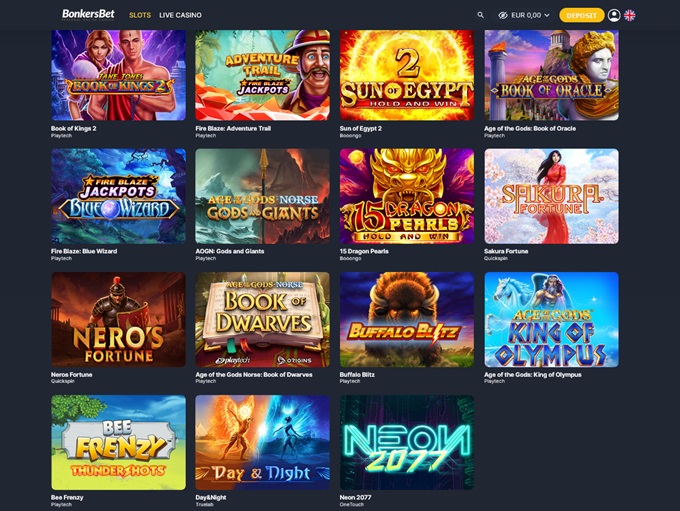Image resolution: width=680 pixels, height=511 pixels.
Task: Open the search magnifier icon
Action: tap(480, 15)
